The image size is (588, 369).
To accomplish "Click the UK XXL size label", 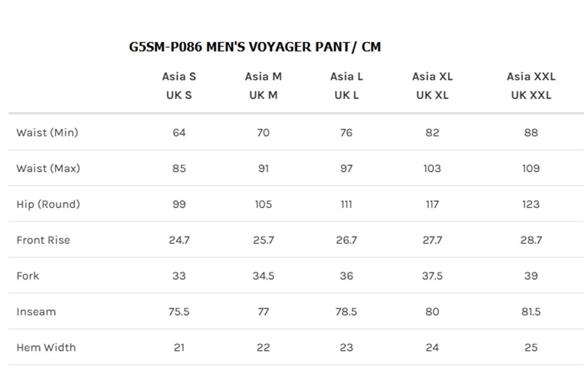I will click(531, 95).
